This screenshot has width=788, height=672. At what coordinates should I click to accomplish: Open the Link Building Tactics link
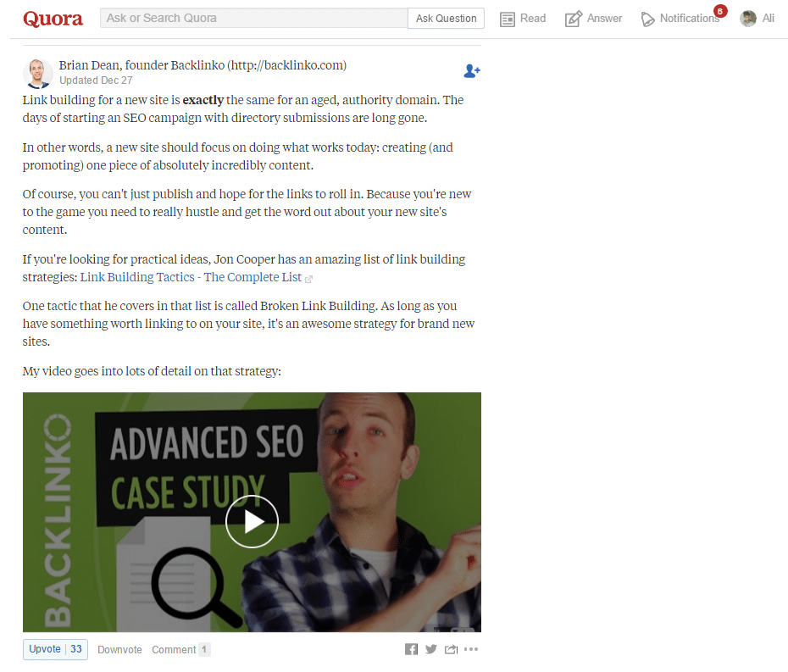click(191, 277)
